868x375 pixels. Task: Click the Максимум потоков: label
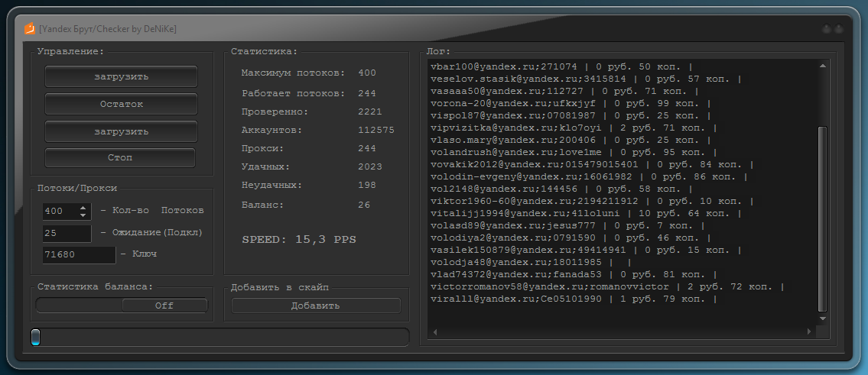pyautogui.click(x=294, y=73)
